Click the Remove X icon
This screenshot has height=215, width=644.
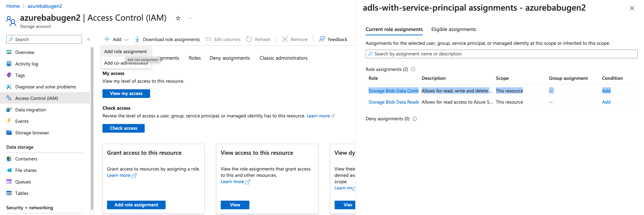pos(285,39)
